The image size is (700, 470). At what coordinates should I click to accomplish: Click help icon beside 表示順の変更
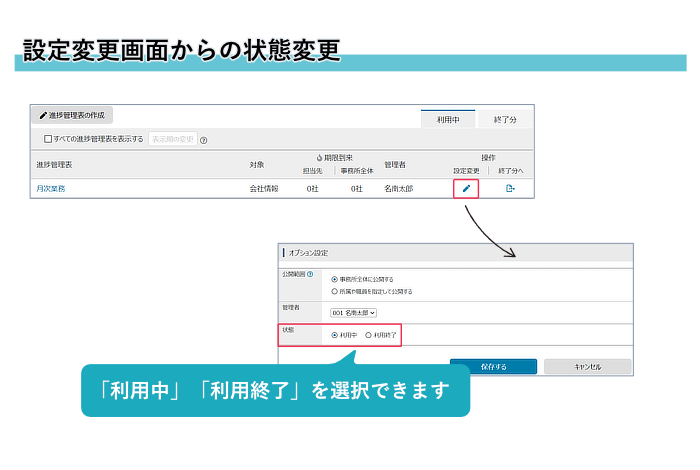pyautogui.click(x=204, y=140)
